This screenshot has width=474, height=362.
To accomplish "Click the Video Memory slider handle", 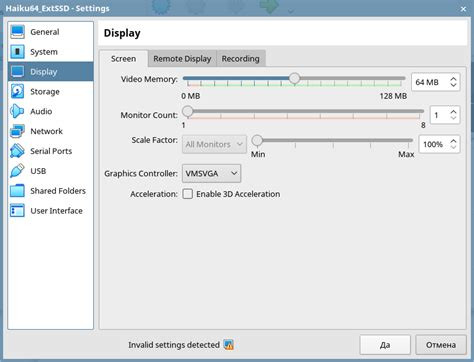I will pos(294,79).
